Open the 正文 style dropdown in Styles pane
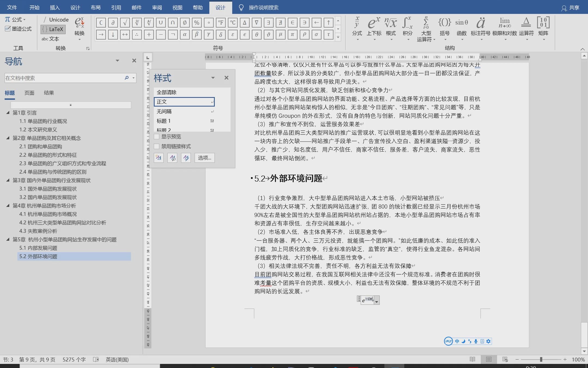The width and height of the screenshot is (588, 368). pyautogui.click(x=212, y=102)
